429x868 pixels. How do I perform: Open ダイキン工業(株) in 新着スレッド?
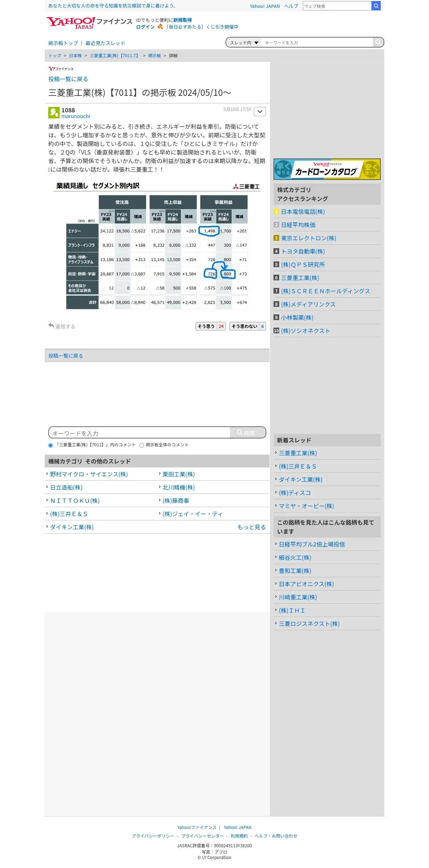pos(300,480)
